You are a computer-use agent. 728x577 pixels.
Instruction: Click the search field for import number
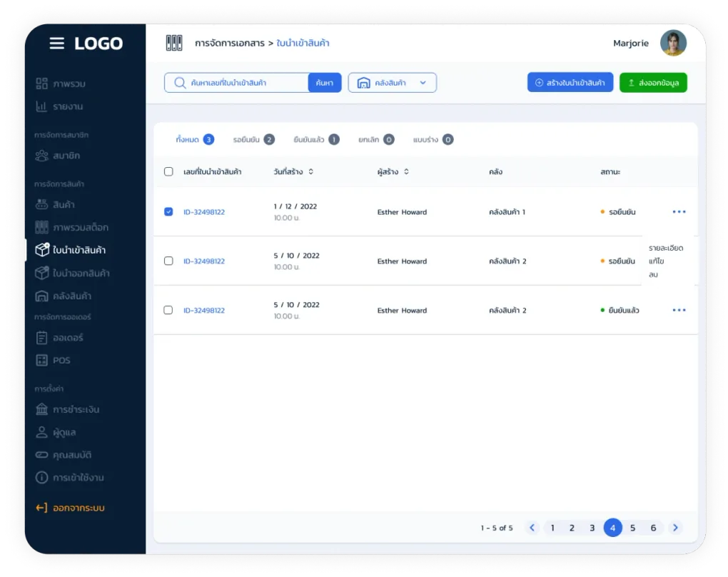237,83
